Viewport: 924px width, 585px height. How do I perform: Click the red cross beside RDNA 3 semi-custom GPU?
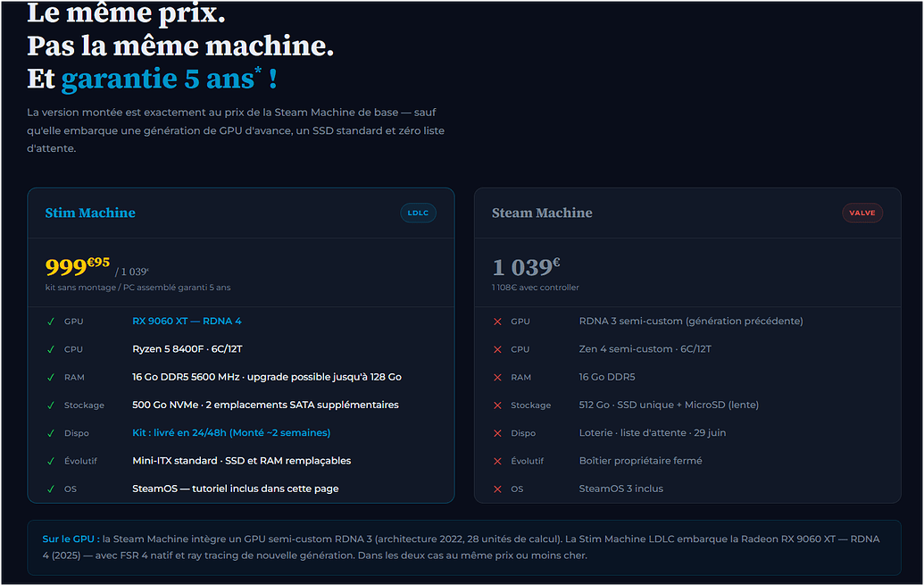497,322
